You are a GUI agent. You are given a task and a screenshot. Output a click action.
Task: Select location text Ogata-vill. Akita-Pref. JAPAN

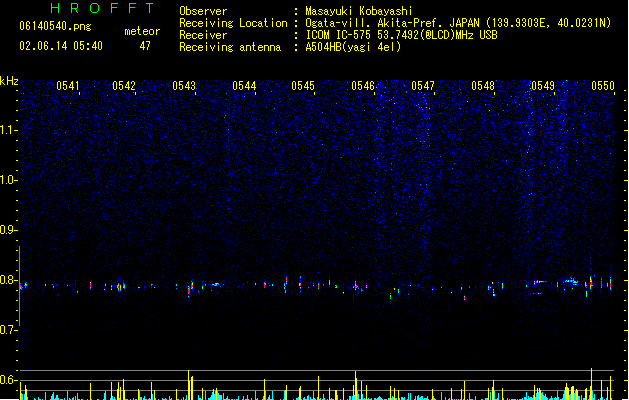point(392,23)
